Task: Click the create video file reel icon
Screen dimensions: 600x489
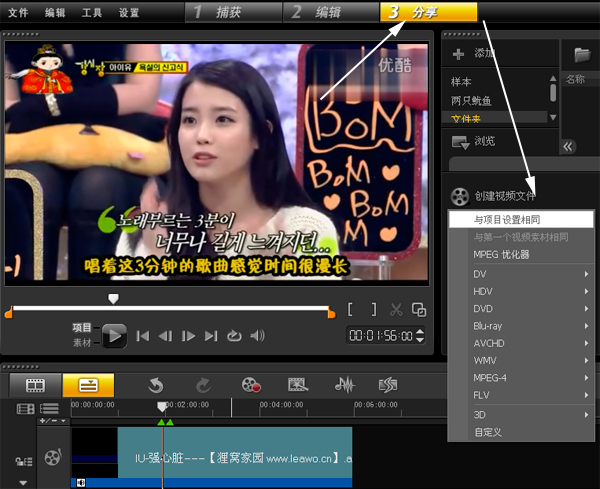Action: tap(459, 197)
